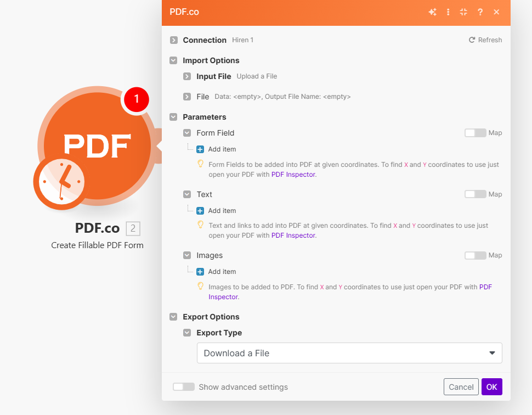Close the PDF.co dialog with the X
The image size is (532, 415).
(496, 12)
